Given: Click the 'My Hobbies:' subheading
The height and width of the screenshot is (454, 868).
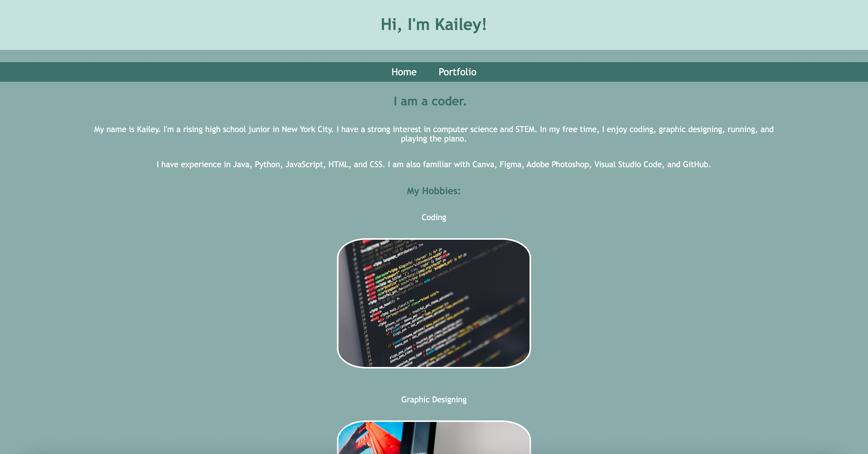Looking at the screenshot, I should [434, 191].
